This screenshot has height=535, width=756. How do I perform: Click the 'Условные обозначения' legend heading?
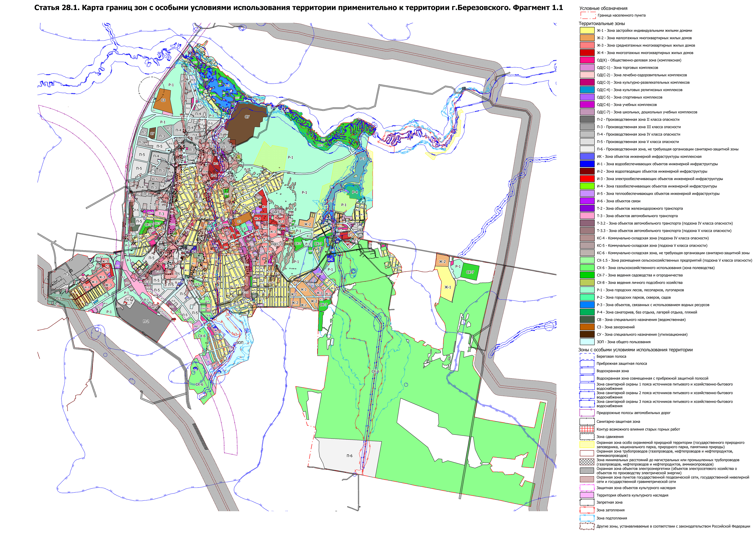[x=603, y=8]
